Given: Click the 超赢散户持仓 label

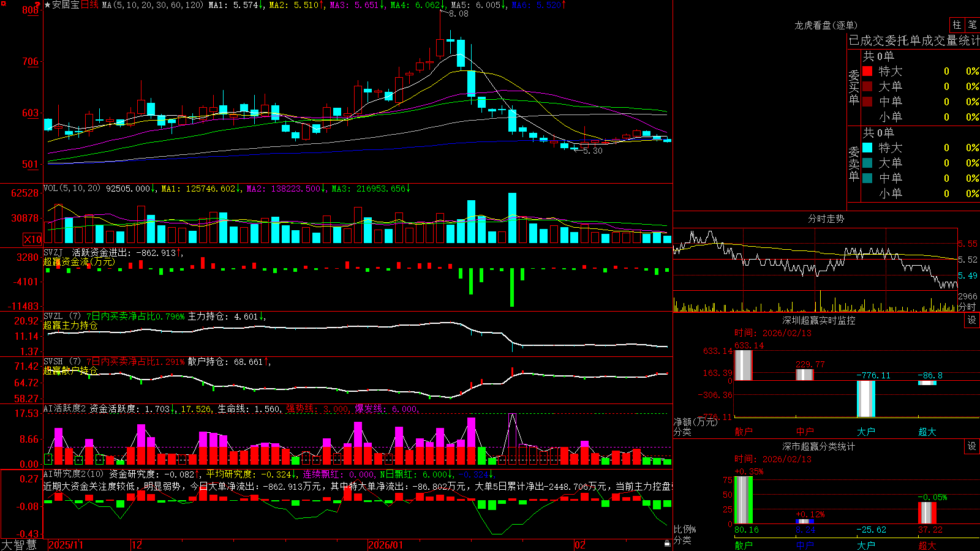Looking at the screenshot, I should click(70, 370).
